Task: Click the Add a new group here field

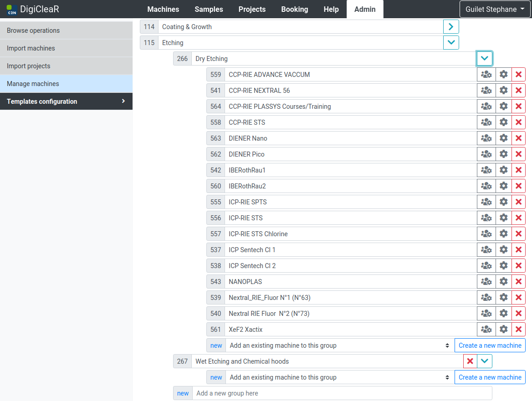Action: click(x=342, y=393)
